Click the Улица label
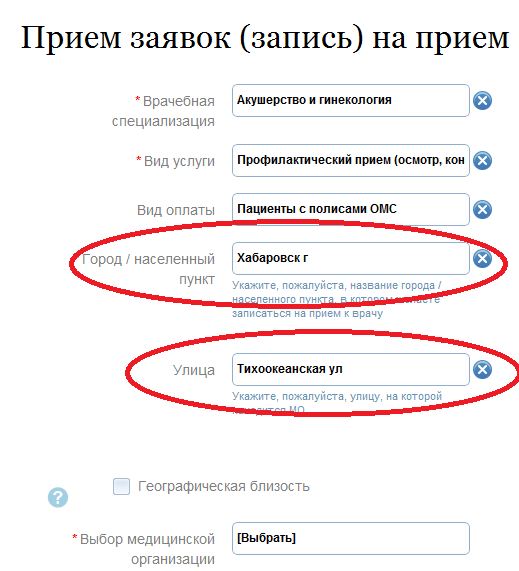Viewport: 519px width, 571px height. coord(194,370)
